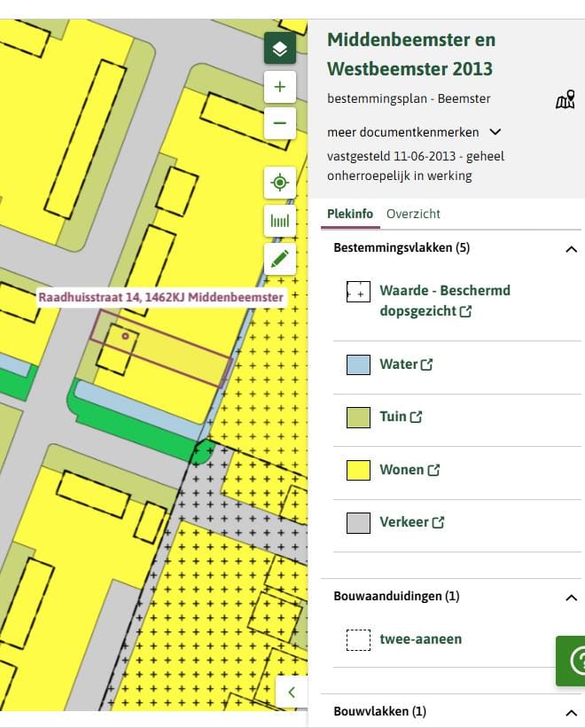Click the locate my position icon
585x728 pixels.
[279, 183]
